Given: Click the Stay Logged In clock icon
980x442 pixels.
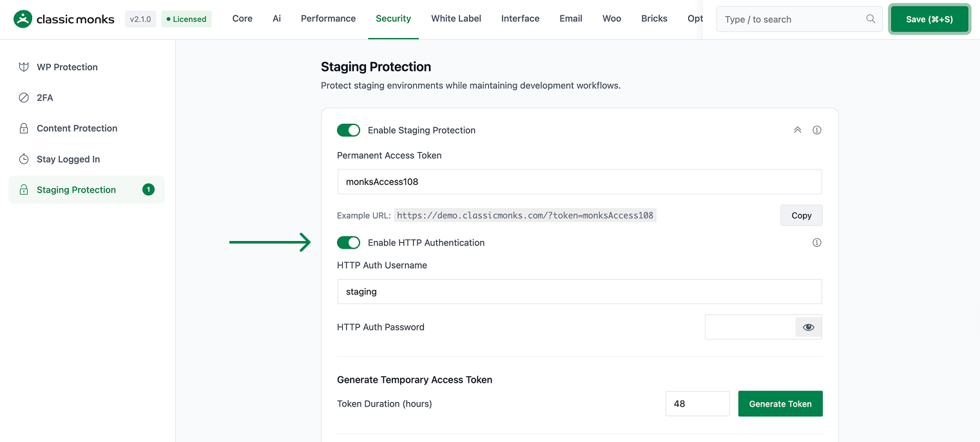Looking at the screenshot, I should coord(24,159).
